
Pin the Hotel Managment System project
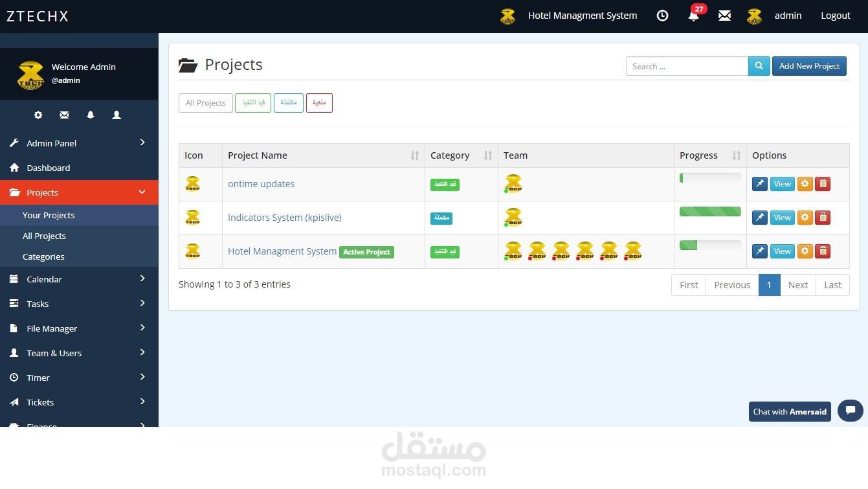coord(760,251)
